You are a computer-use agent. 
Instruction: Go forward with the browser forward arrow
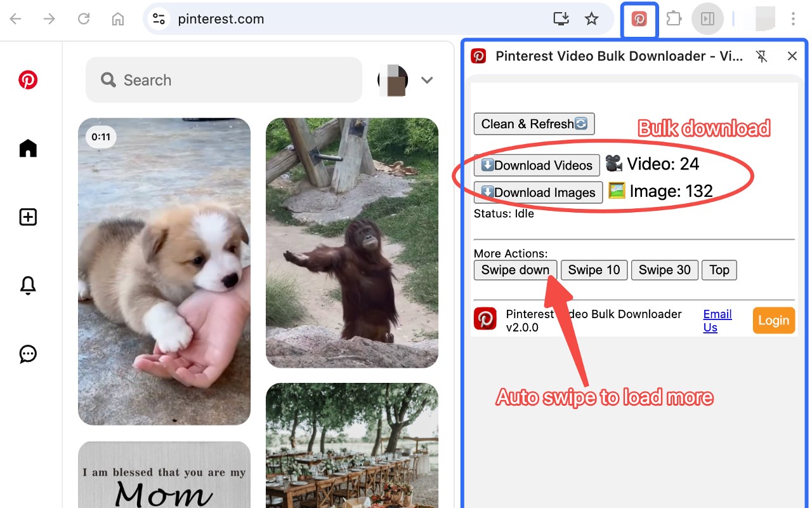coord(49,19)
